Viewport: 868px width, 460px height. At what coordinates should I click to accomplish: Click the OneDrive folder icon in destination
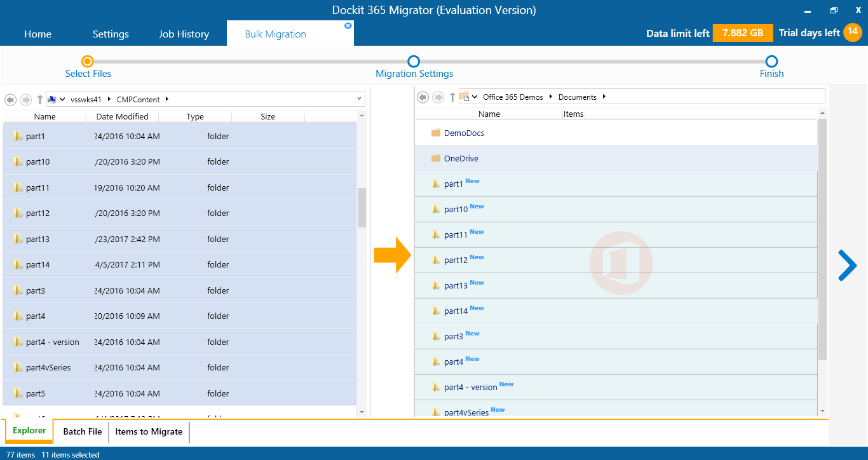[x=436, y=158]
